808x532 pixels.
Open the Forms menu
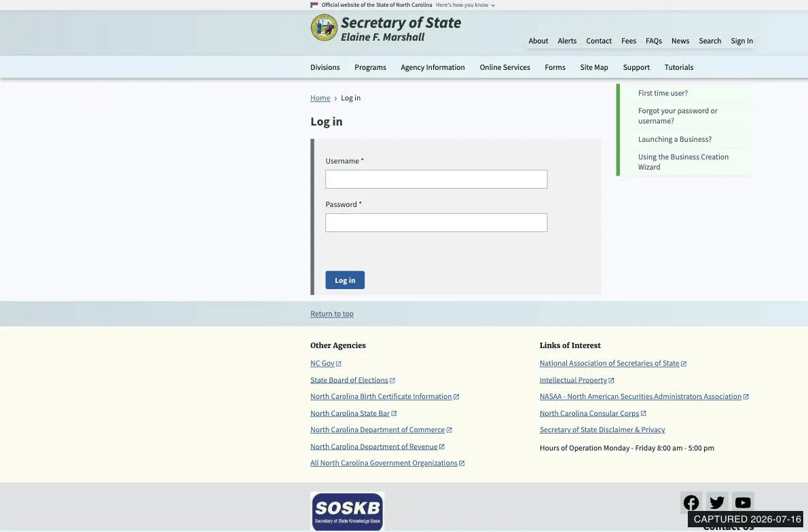coord(555,67)
